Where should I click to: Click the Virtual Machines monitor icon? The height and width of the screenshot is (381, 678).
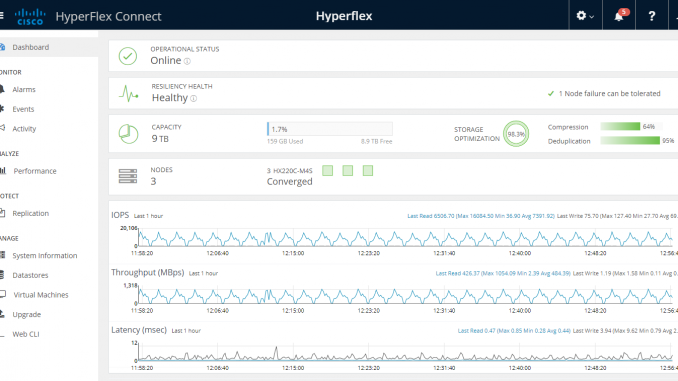pyautogui.click(x=3, y=294)
